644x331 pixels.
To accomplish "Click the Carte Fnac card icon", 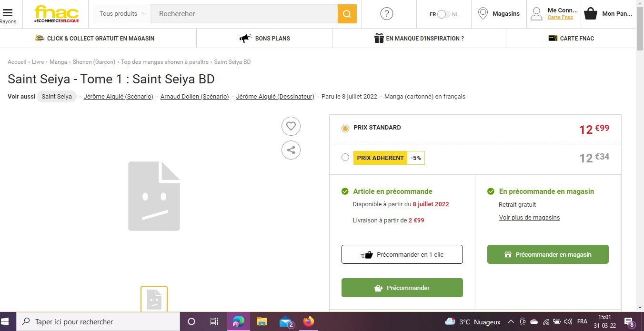I will tap(553, 38).
